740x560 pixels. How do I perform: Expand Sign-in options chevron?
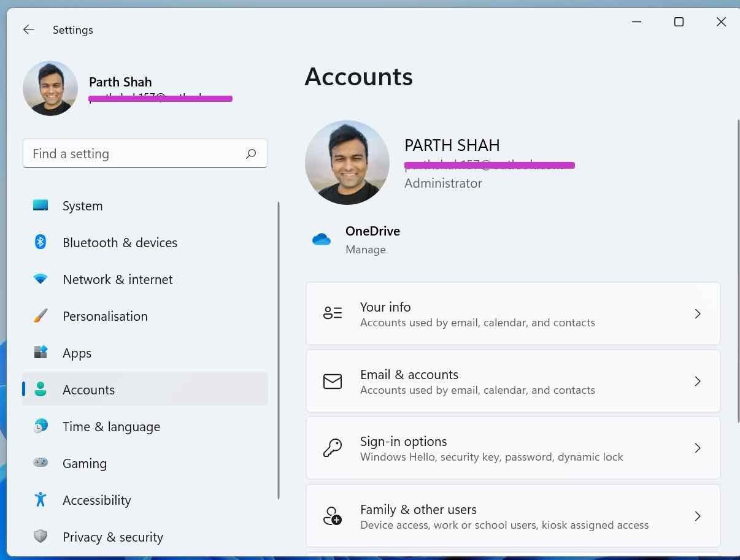[x=698, y=448]
